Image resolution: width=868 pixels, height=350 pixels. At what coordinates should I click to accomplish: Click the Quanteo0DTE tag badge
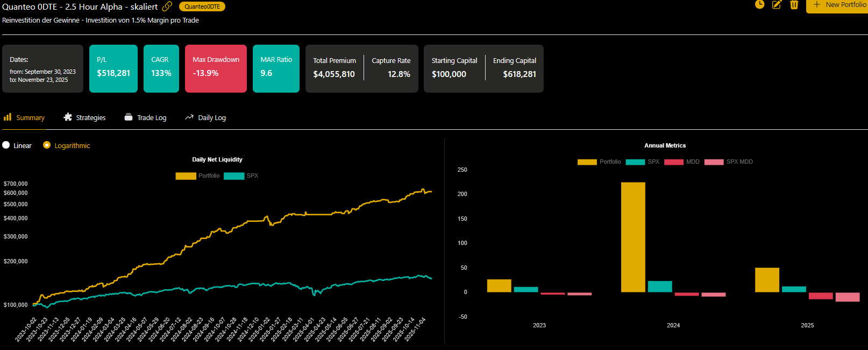point(202,6)
